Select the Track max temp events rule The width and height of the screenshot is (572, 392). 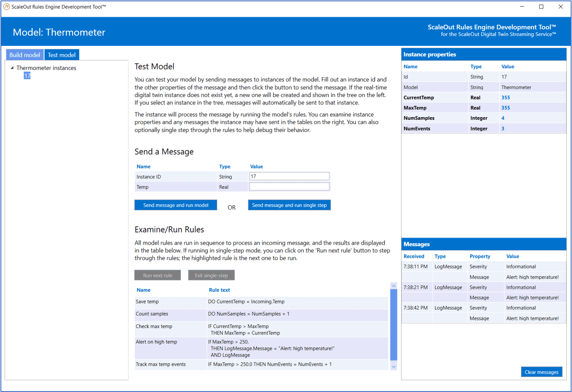click(261, 364)
